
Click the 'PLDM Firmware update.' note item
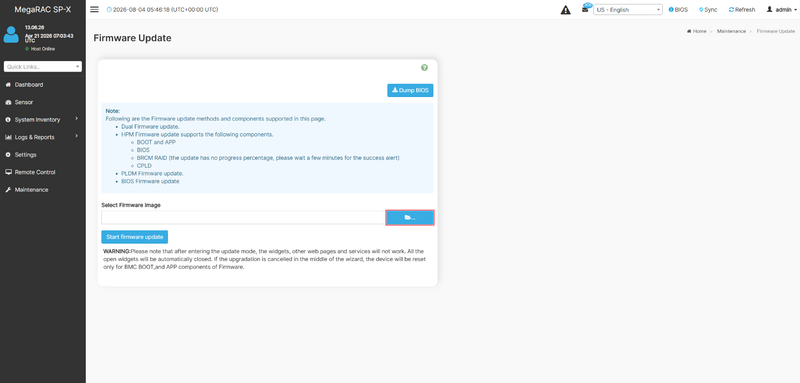pos(152,173)
